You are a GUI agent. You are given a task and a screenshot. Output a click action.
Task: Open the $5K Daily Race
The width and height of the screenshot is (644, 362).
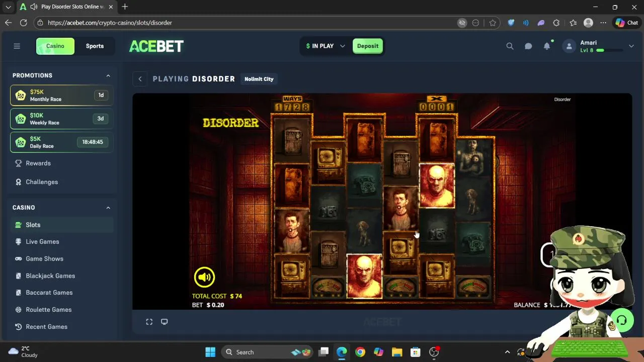point(61,142)
